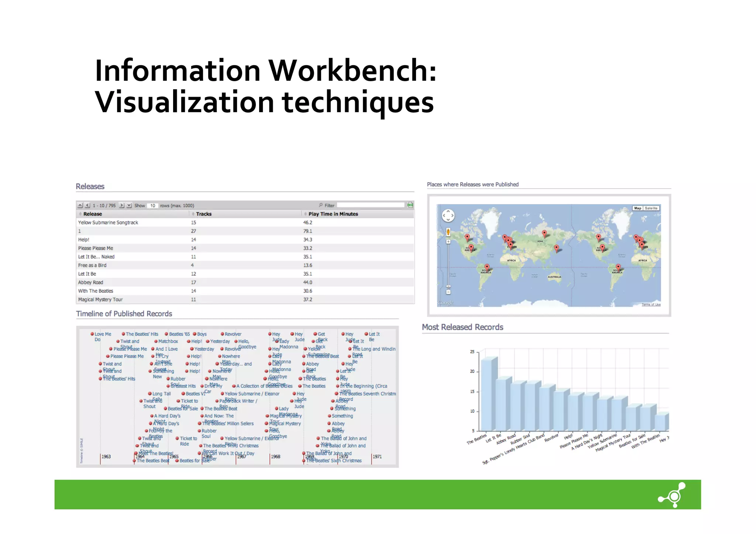This screenshot has width=756, height=534.
Task: Click 'Matchbox' timeline event
Action: coord(166,341)
